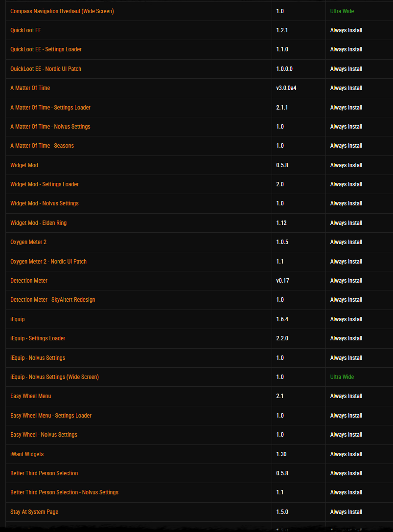Click the iEquip mod link
The image size is (393, 532).
pos(17,319)
